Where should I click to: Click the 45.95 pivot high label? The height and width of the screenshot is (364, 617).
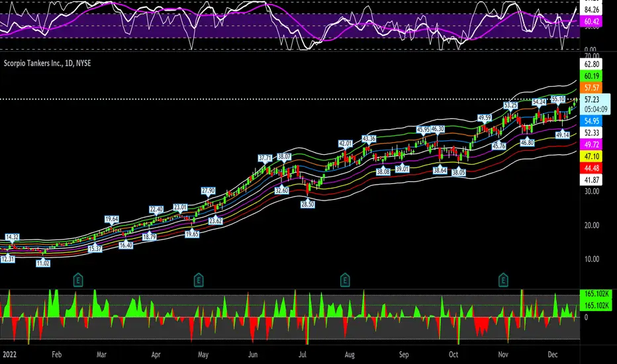click(423, 129)
